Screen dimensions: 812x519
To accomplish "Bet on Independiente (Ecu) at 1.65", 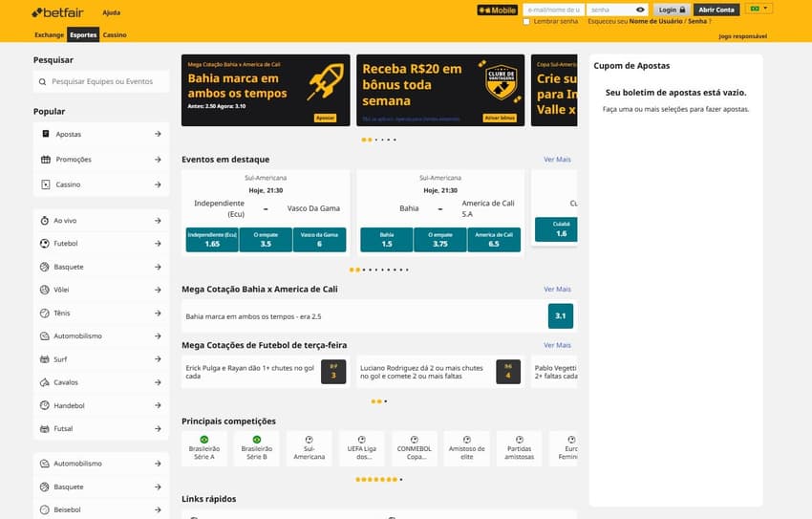I will point(212,240).
